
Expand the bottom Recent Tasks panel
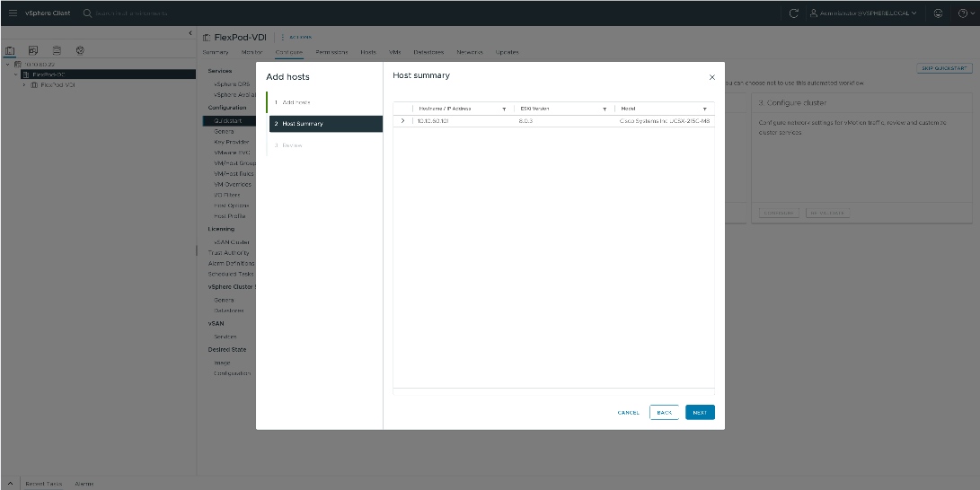click(x=10, y=484)
